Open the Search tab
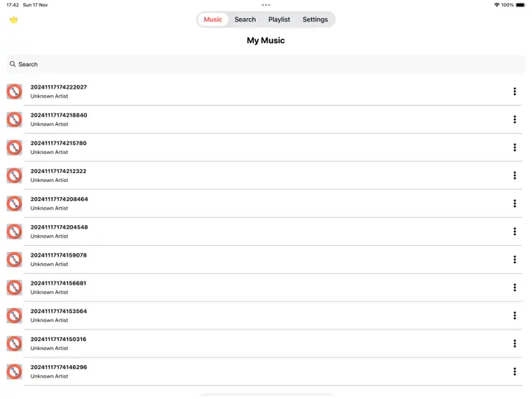The height and width of the screenshot is (399, 532). pyautogui.click(x=245, y=19)
